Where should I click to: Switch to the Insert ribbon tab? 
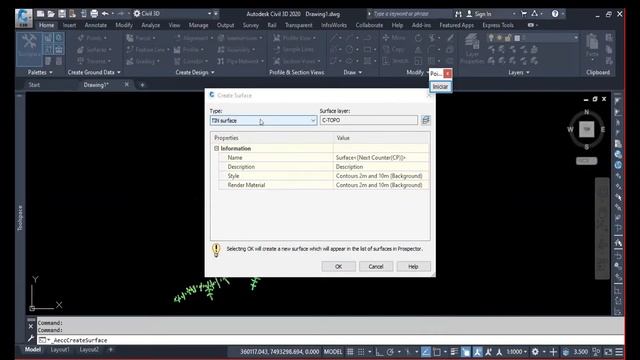tap(69, 25)
